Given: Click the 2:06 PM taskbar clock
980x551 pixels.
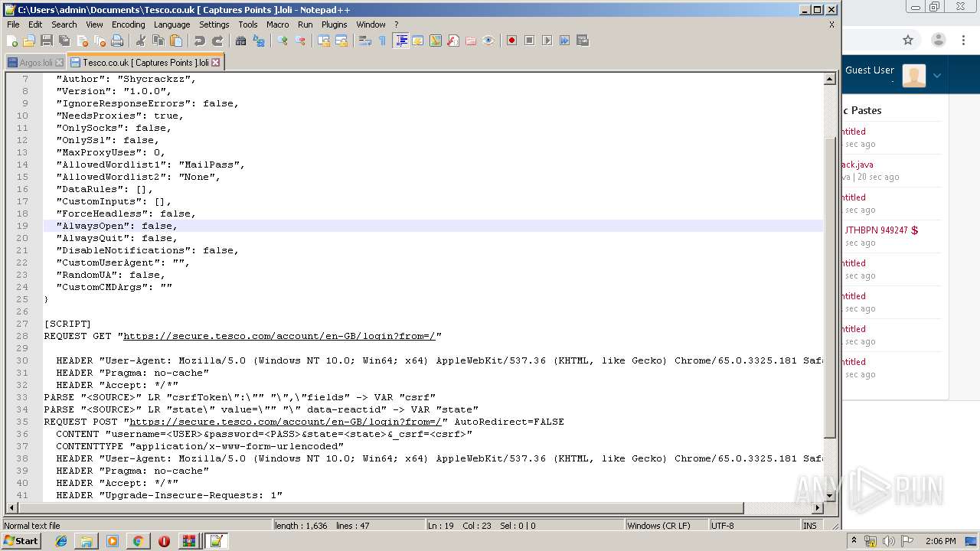Looking at the screenshot, I should [940, 541].
